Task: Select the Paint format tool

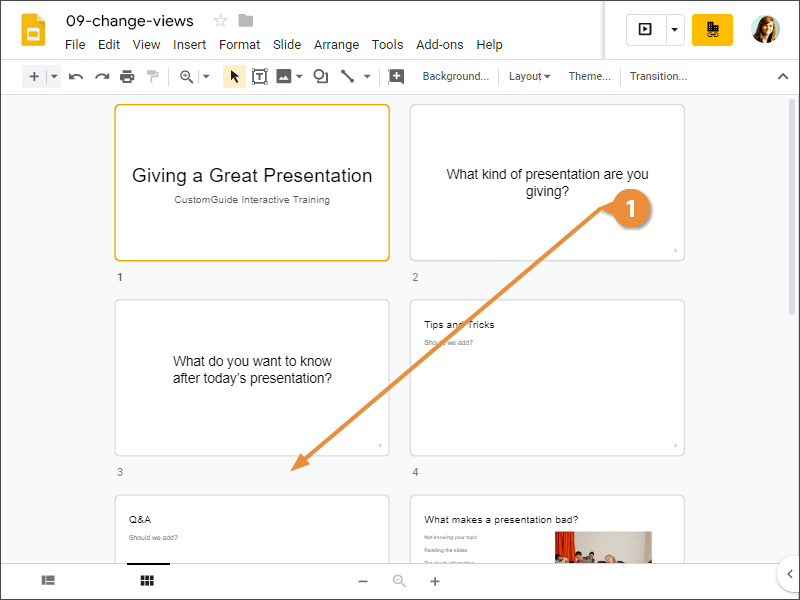Action: point(153,76)
